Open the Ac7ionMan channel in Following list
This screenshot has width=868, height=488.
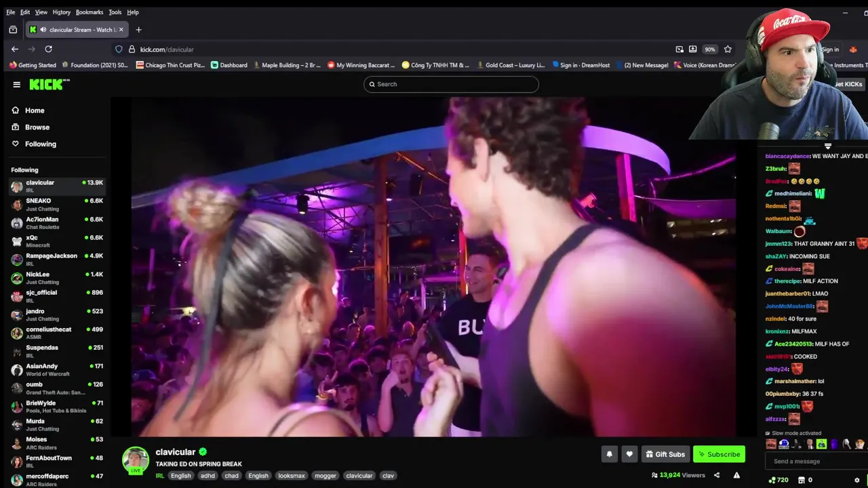tap(57, 223)
